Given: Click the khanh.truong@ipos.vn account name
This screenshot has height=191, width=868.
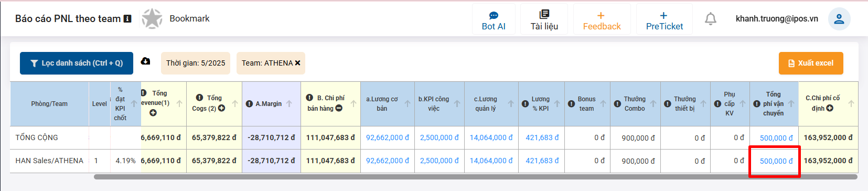Looking at the screenshot, I should (777, 19).
